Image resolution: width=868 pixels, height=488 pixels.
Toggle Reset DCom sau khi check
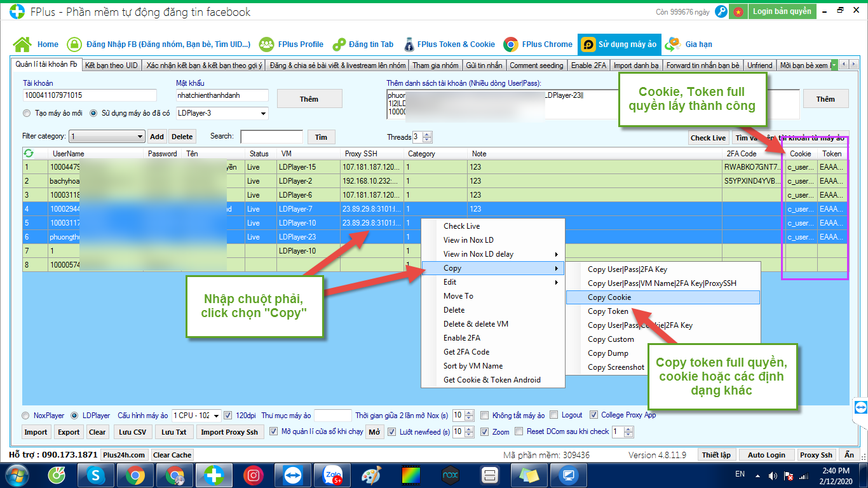coord(519,432)
